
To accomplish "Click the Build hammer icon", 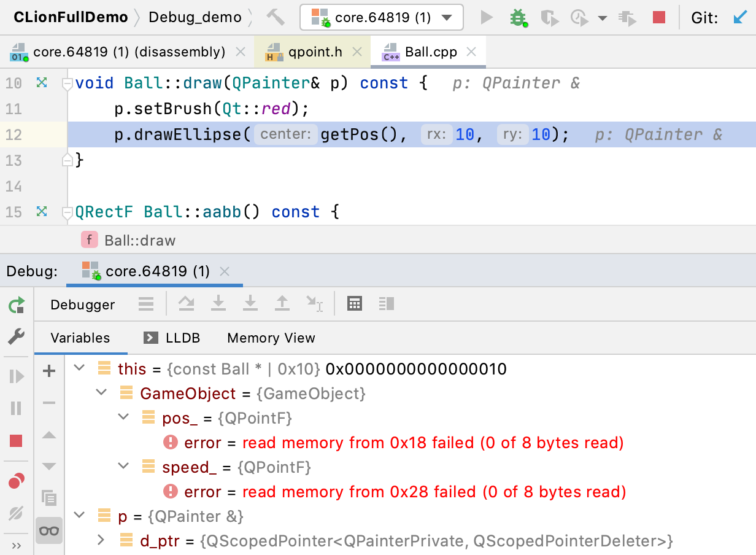I will pos(276,17).
